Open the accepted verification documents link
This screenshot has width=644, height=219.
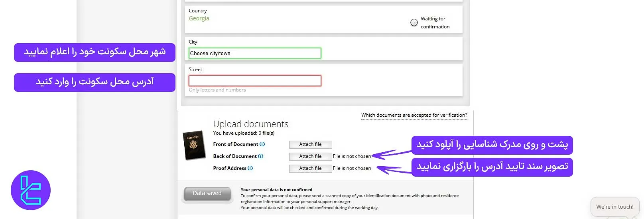coord(414,115)
